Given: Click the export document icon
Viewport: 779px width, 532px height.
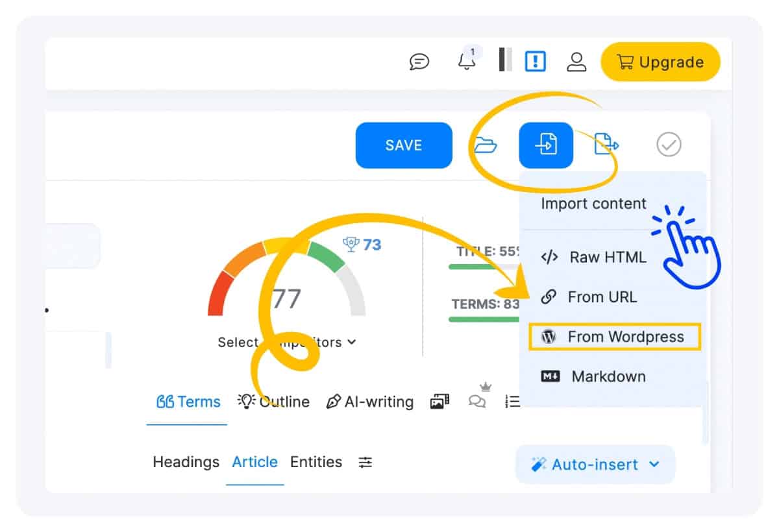Looking at the screenshot, I should [606, 145].
